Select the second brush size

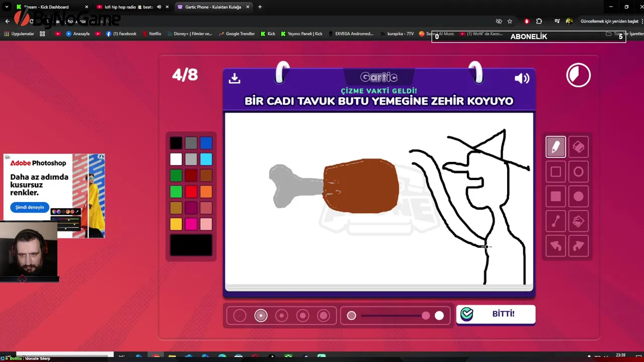coord(261,316)
